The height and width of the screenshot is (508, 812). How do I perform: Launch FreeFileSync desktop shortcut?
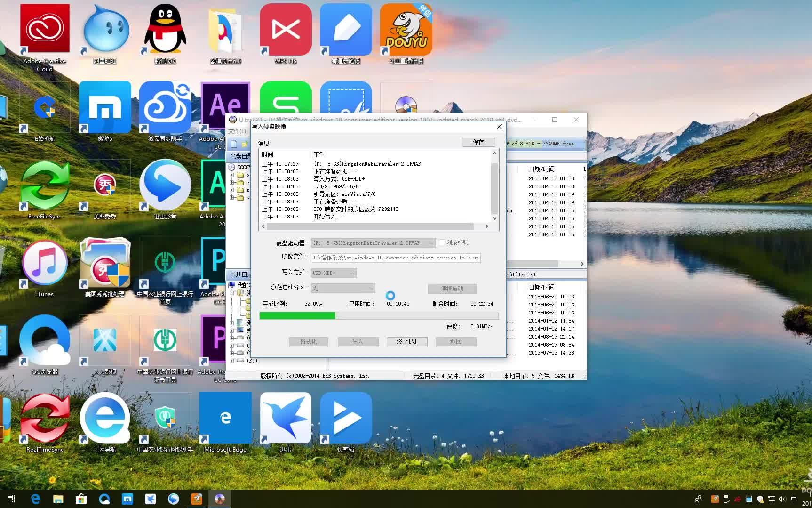(x=45, y=189)
